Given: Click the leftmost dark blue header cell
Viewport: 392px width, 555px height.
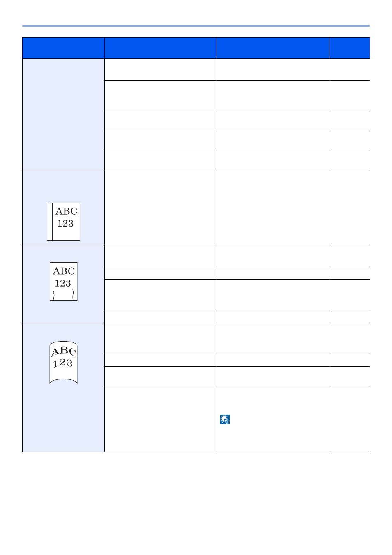Looking at the screenshot, I should [x=63, y=48].
